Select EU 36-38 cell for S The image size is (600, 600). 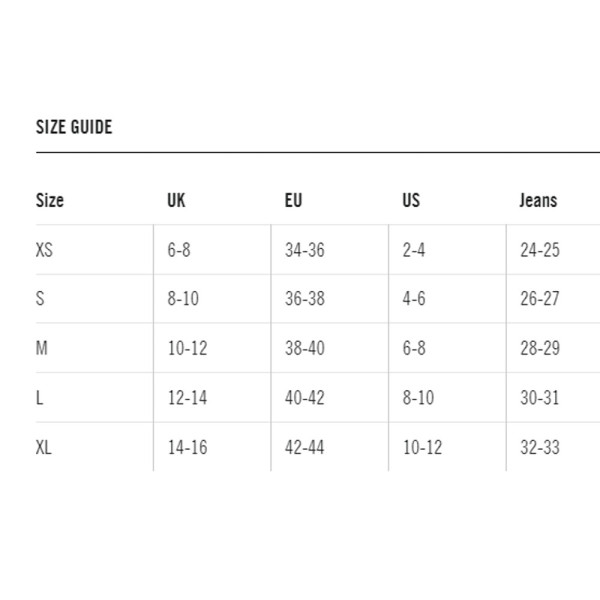click(x=305, y=298)
